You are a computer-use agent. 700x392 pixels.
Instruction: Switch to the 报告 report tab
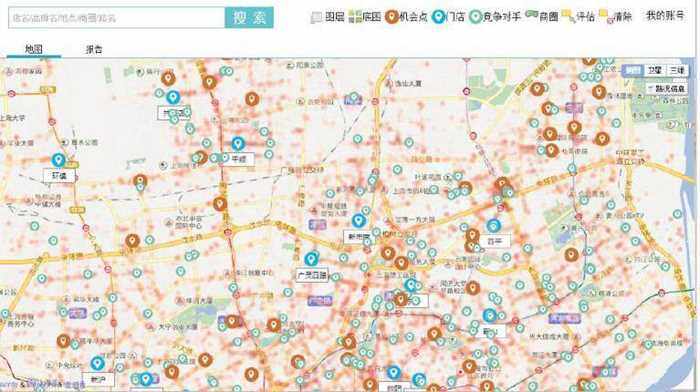(x=94, y=49)
